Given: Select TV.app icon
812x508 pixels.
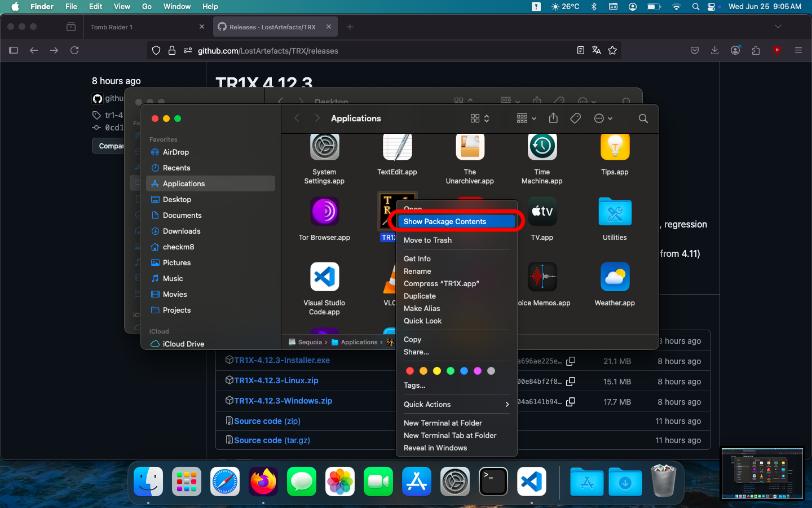Looking at the screenshot, I should (x=542, y=212).
